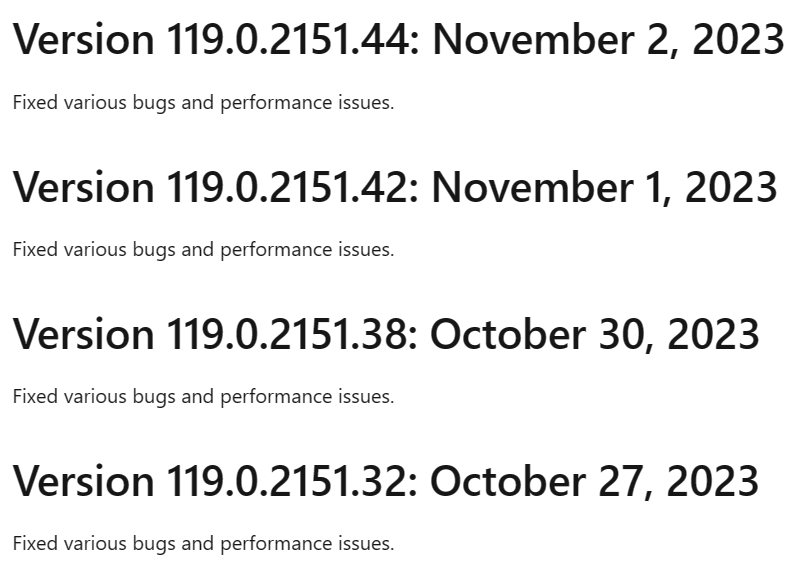Click the 'November 1, 2023' date text

coord(605,187)
